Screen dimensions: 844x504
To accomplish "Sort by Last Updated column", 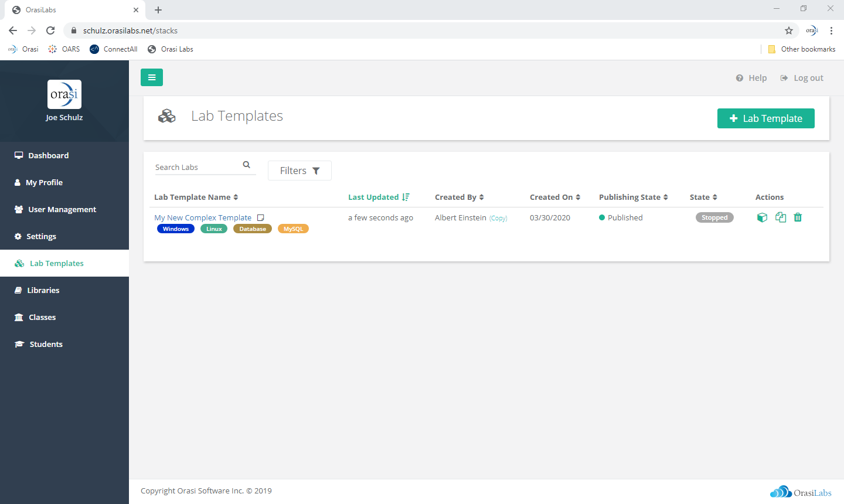I will [379, 197].
